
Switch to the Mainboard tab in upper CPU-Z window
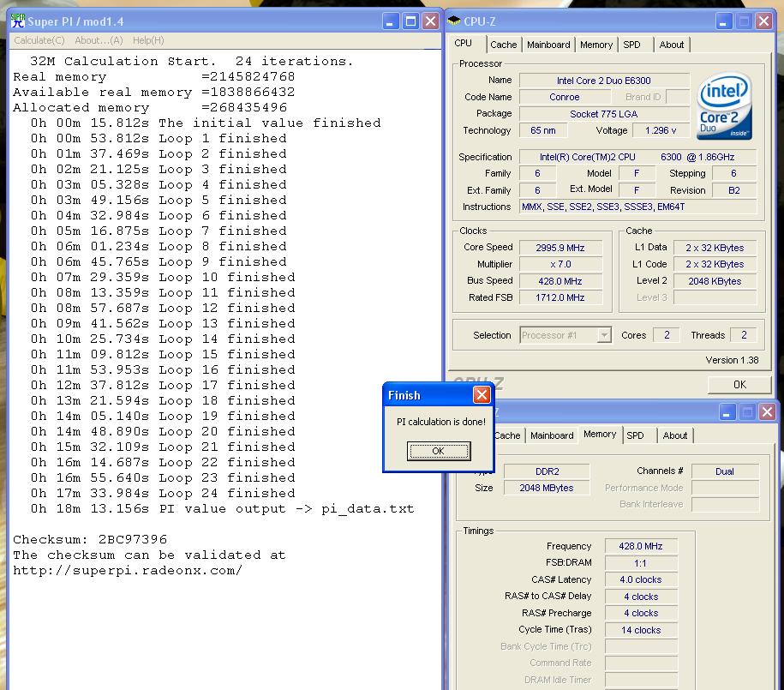pyautogui.click(x=548, y=45)
